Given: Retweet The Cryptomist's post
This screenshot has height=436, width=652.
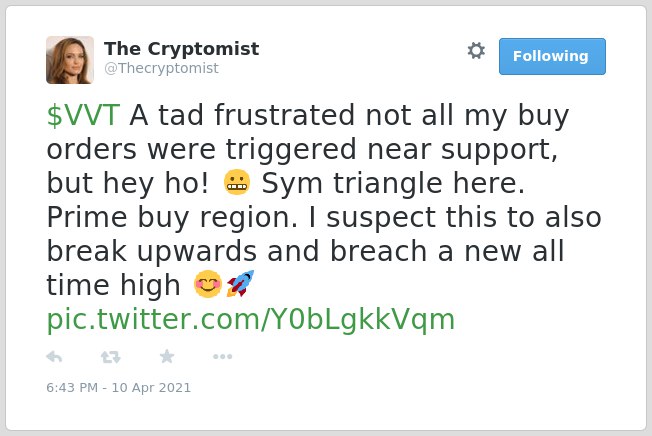Looking at the screenshot, I should (111, 357).
